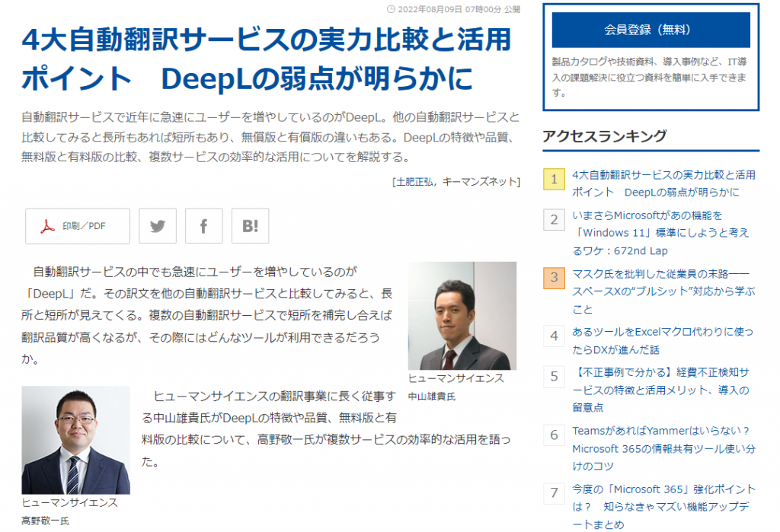
Task: Click the photo of 高野敬一氏
Action: (x=75, y=440)
